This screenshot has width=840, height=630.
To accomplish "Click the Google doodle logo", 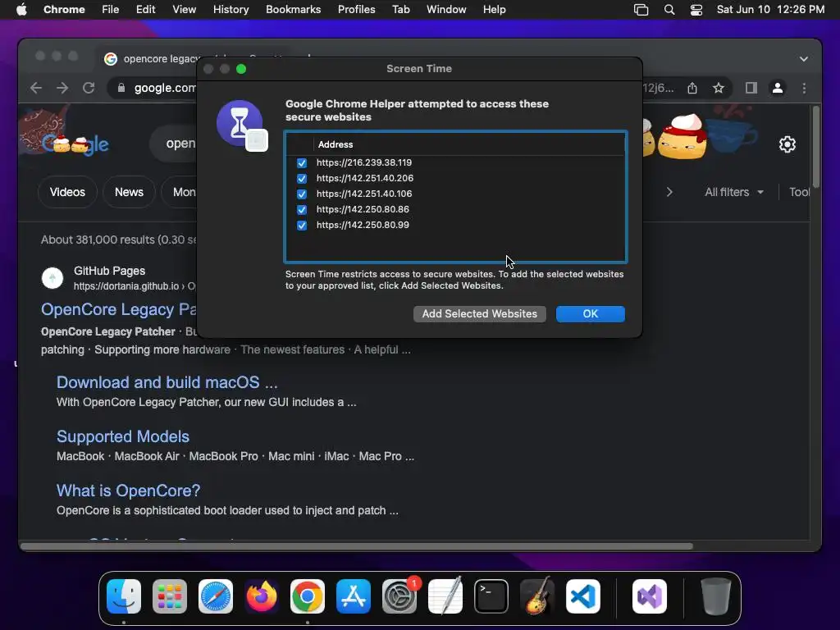I will (75, 143).
